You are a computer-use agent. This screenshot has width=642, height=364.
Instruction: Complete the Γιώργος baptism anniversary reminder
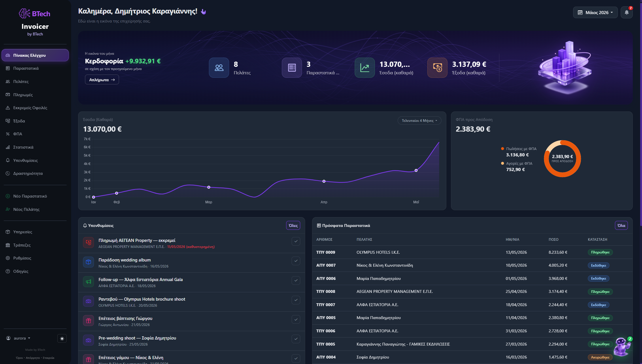click(296, 319)
